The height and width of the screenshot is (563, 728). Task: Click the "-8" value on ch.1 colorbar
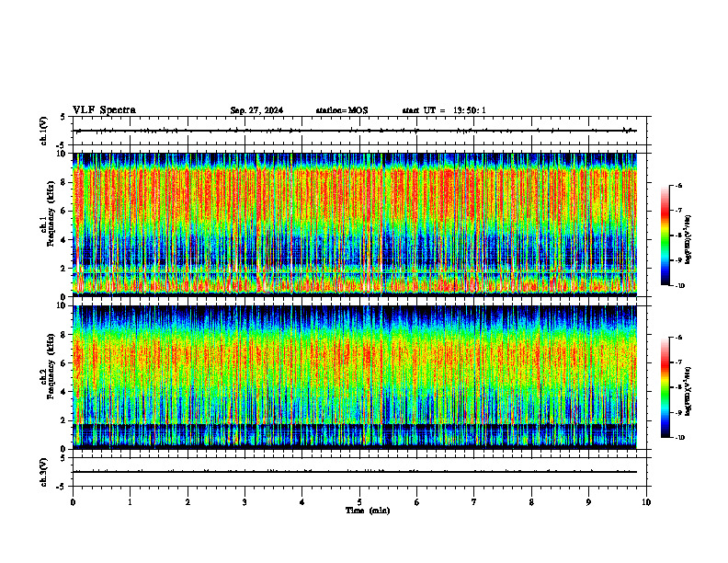(678, 236)
